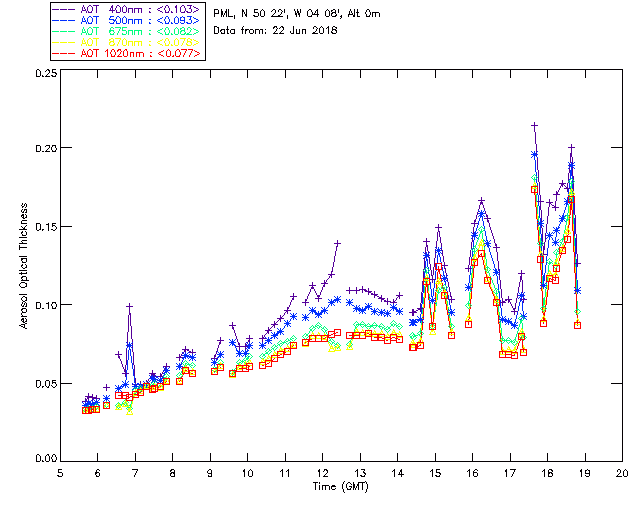Click the purple 400nm peak near 0.14 after hour 12
Image resolution: width=640 pixels, height=512 pixels.
337,243
